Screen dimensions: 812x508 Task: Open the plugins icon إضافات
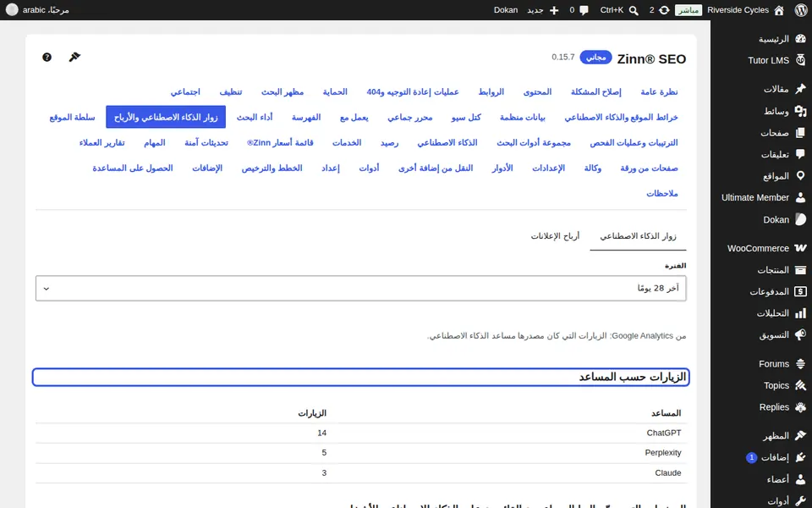[x=801, y=457]
